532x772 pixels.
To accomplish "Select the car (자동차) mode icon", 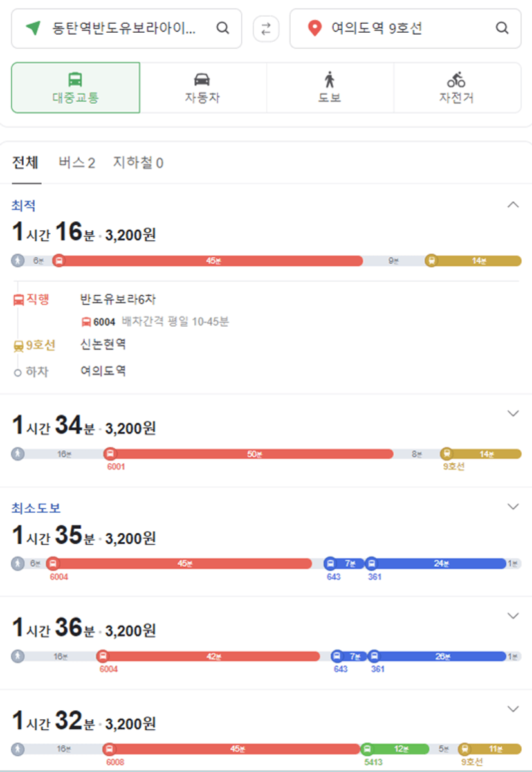I will 202,80.
